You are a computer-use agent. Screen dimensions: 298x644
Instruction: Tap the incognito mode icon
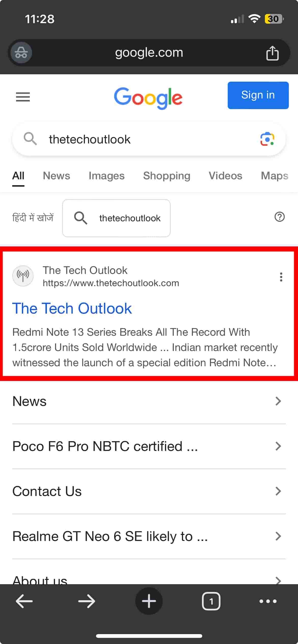(21, 53)
